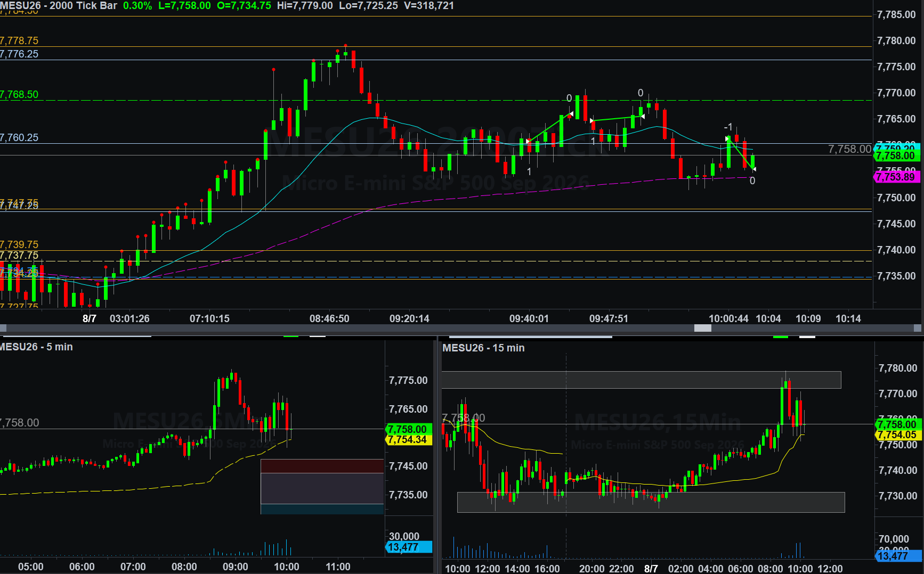
Task: Click the yellow 7,754.05 tag on 15 min chart
Action: [898, 434]
